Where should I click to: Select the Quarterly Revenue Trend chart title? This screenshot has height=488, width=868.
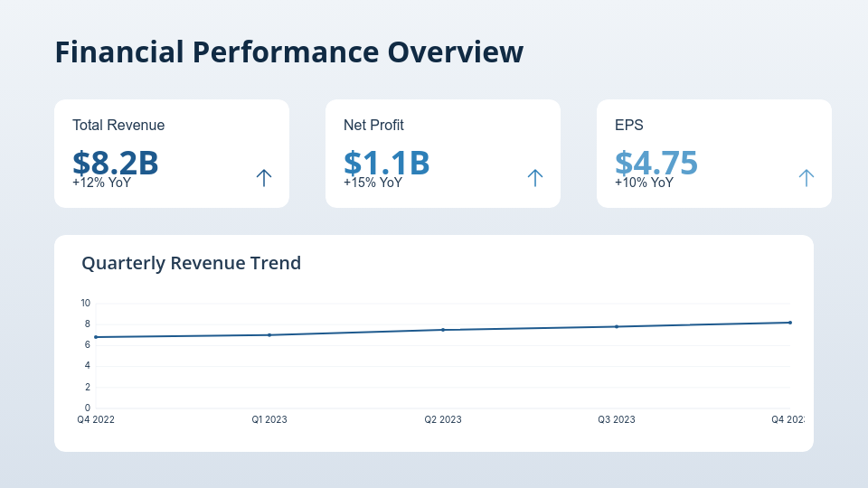coord(191,263)
